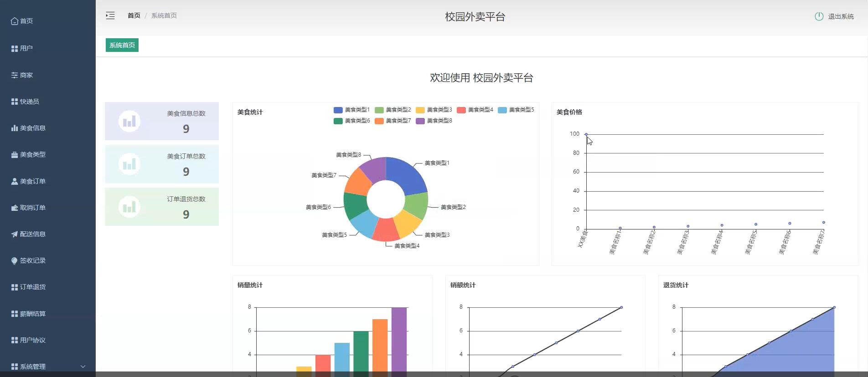Click the 美食统计 chart title
Image resolution: width=868 pixels, height=377 pixels.
(x=250, y=112)
